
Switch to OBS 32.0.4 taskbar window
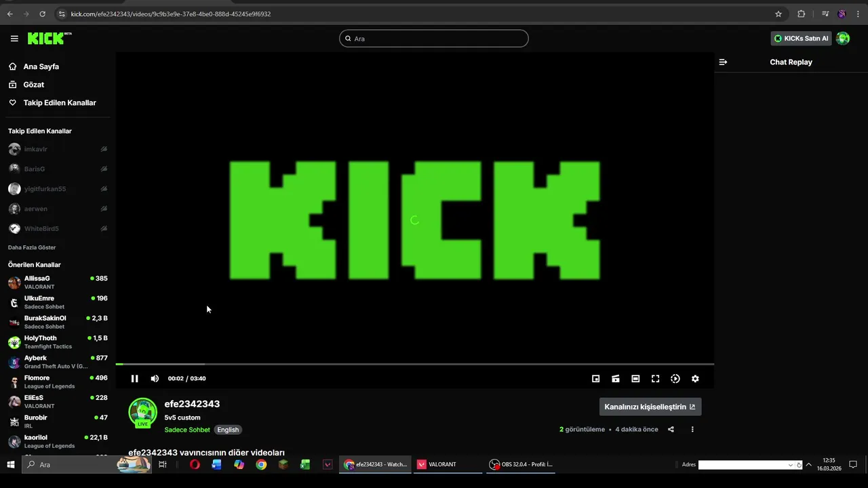pos(521,464)
